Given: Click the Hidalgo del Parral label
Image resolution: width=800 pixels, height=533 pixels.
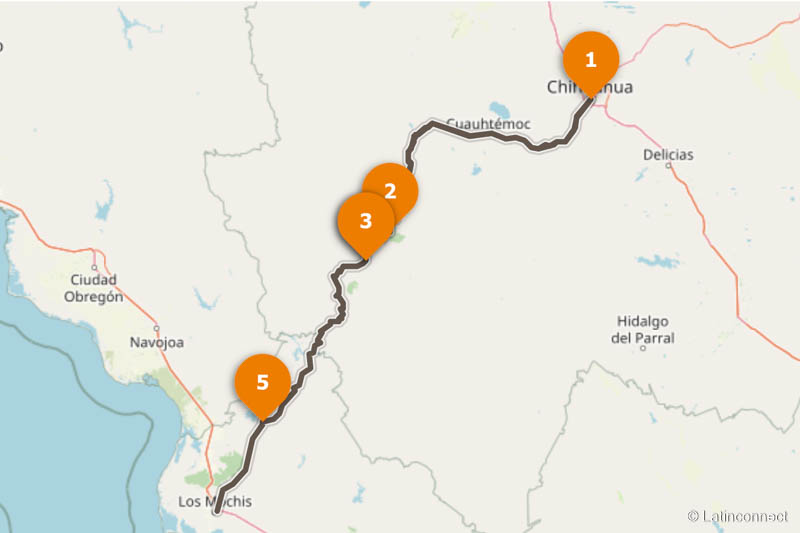Looking at the screenshot, I should [643, 329].
